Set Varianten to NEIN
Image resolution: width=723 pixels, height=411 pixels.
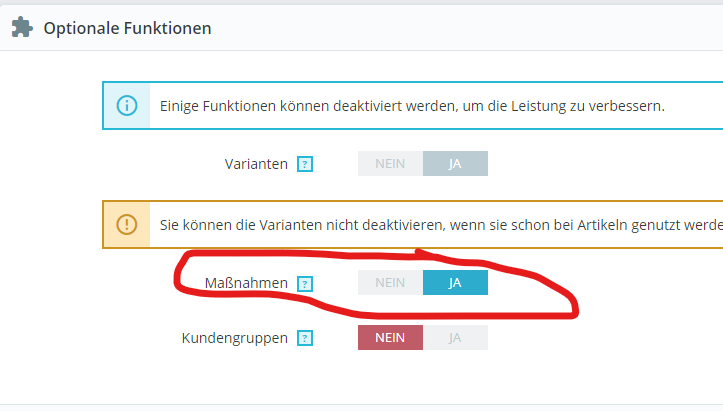point(390,163)
